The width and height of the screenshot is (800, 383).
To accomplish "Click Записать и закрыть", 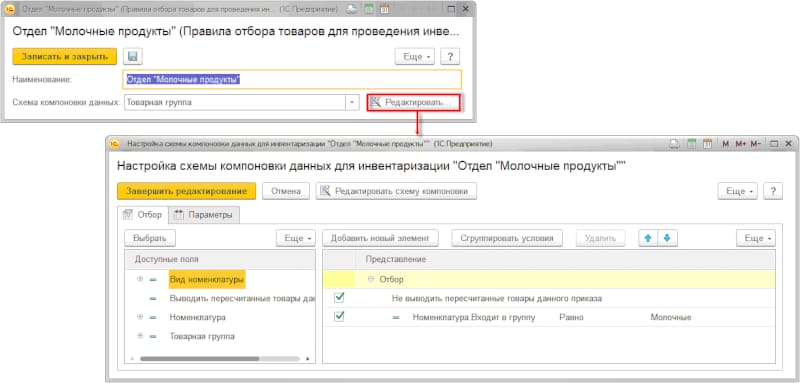I will (65, 57).
